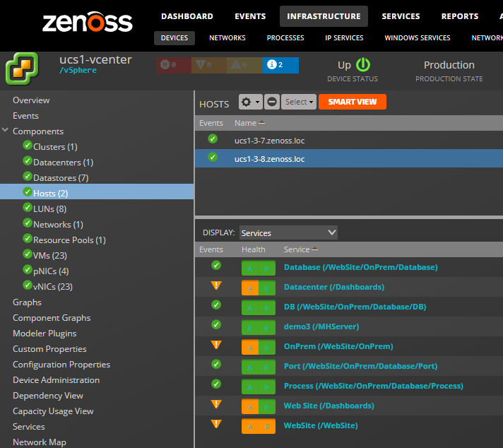Click the Health column header
The height and width of the screenshot is (448, 503).
click(254, 249)
